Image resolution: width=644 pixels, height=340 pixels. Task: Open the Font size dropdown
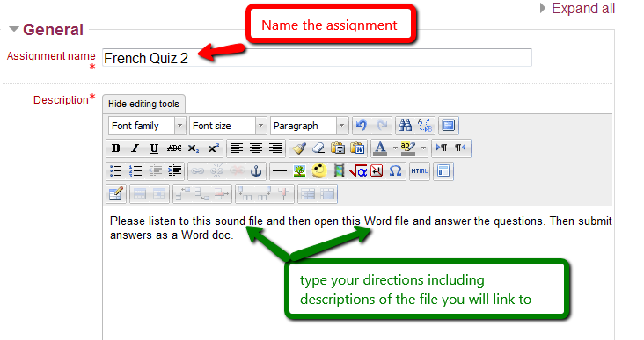228,126
